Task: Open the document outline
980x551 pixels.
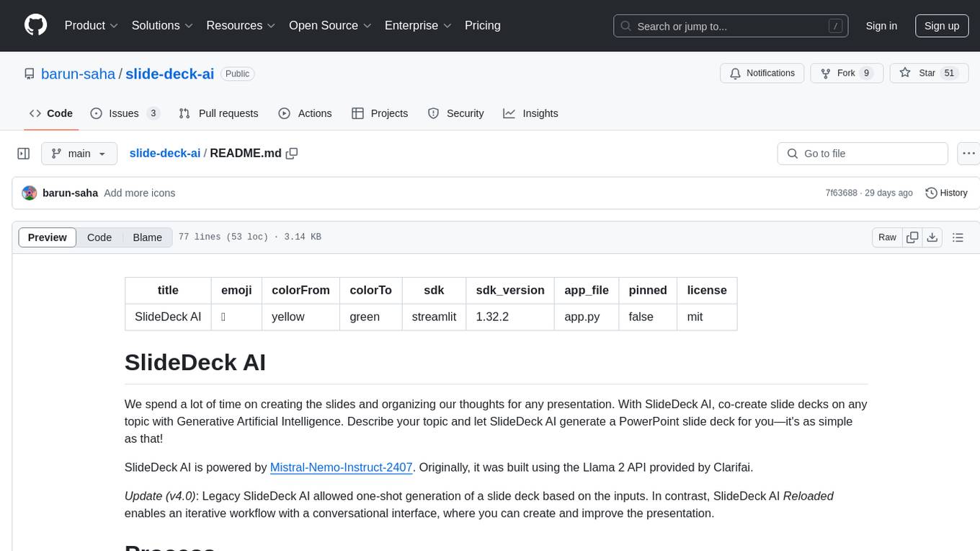Action: point(958,237)
